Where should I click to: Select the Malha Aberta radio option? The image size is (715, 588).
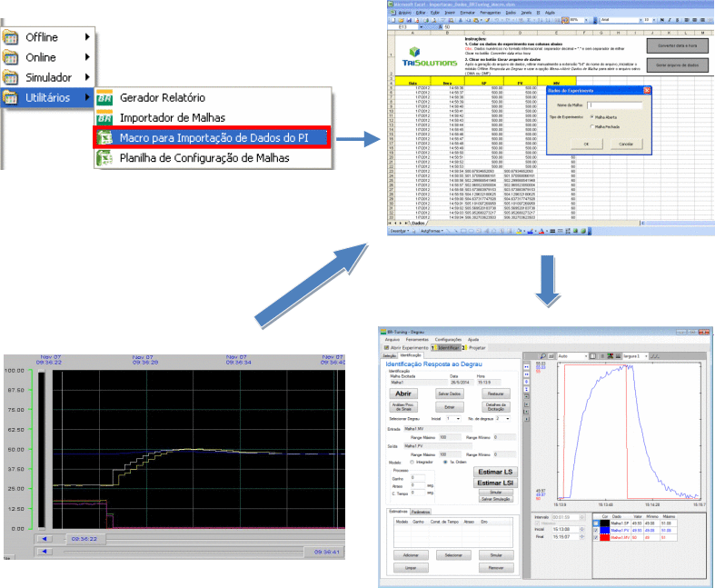591,117
